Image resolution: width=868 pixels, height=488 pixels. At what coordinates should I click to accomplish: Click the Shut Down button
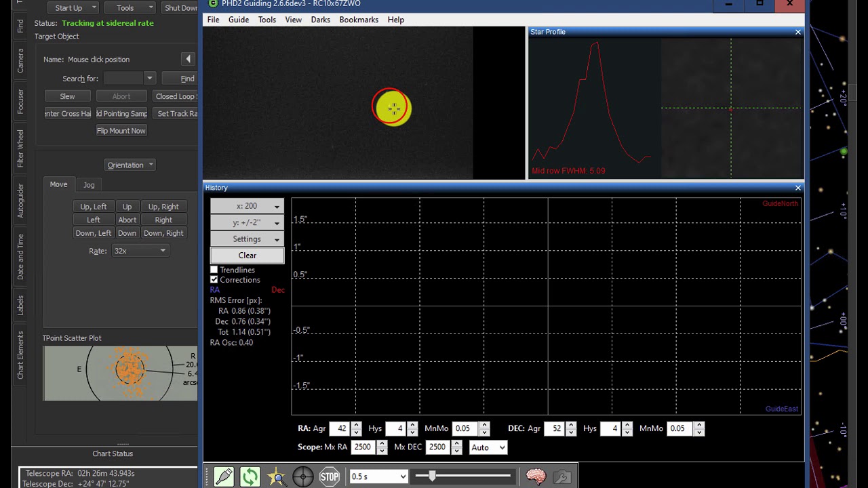[x=180, y=7]
